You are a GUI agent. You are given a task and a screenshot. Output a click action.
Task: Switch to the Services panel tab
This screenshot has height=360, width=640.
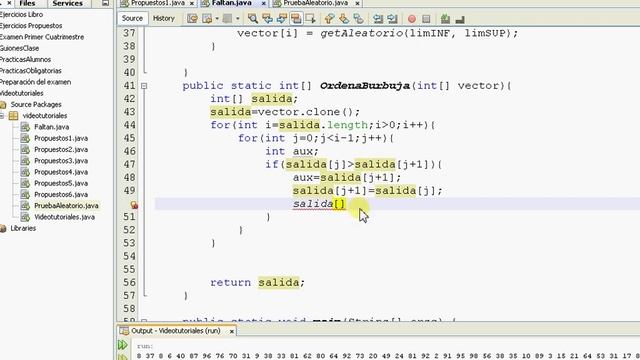pyautogui.click(x=67, y=3)
